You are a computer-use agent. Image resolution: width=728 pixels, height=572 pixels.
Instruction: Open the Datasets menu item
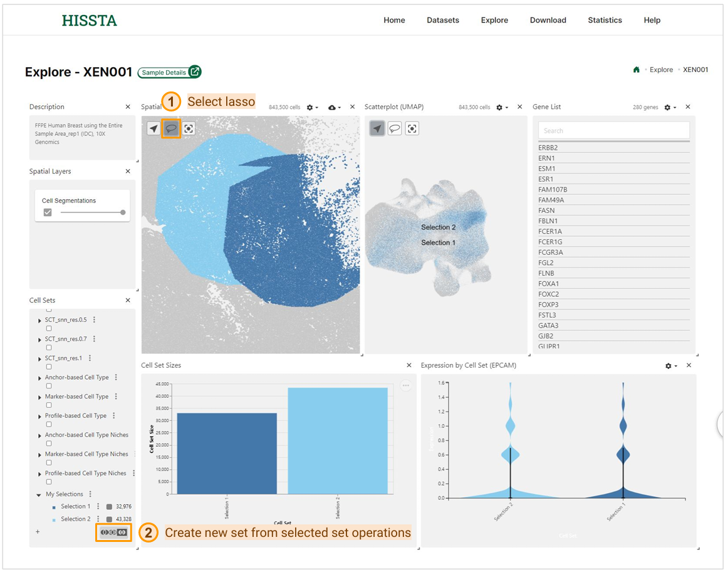pos(443,20)
